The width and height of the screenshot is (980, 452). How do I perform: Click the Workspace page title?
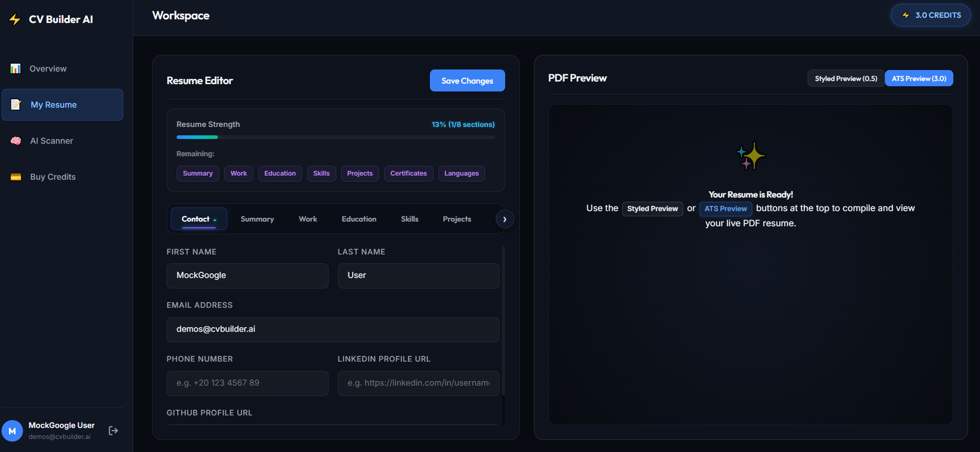click(181, 16)
